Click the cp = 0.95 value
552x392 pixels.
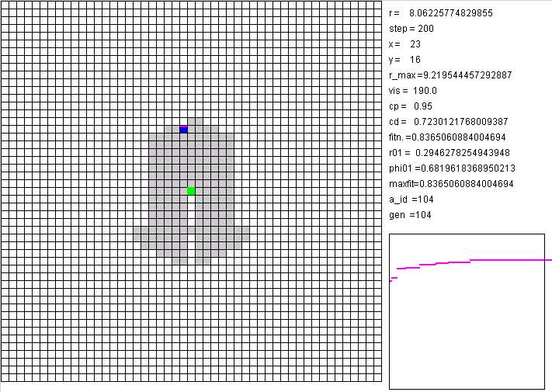click(411, 106)
